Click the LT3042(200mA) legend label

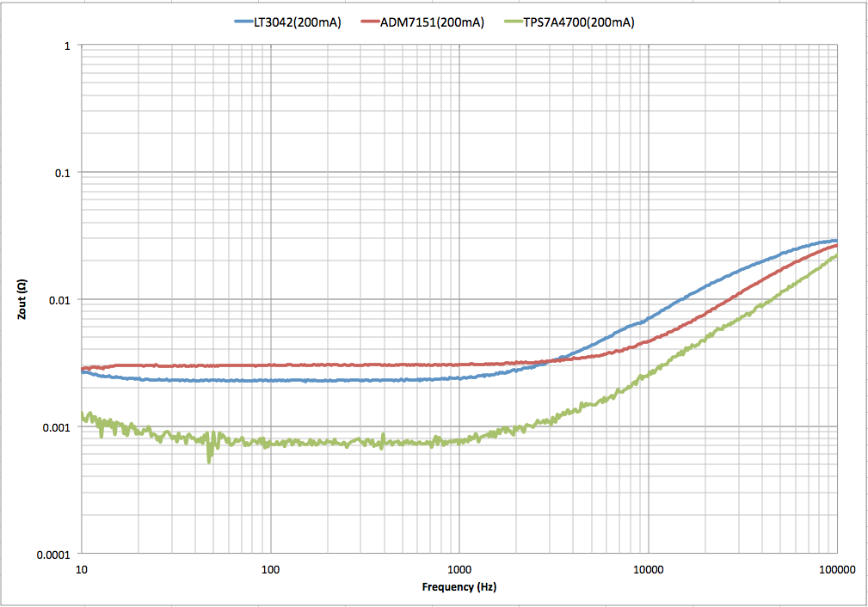(298, 22)
